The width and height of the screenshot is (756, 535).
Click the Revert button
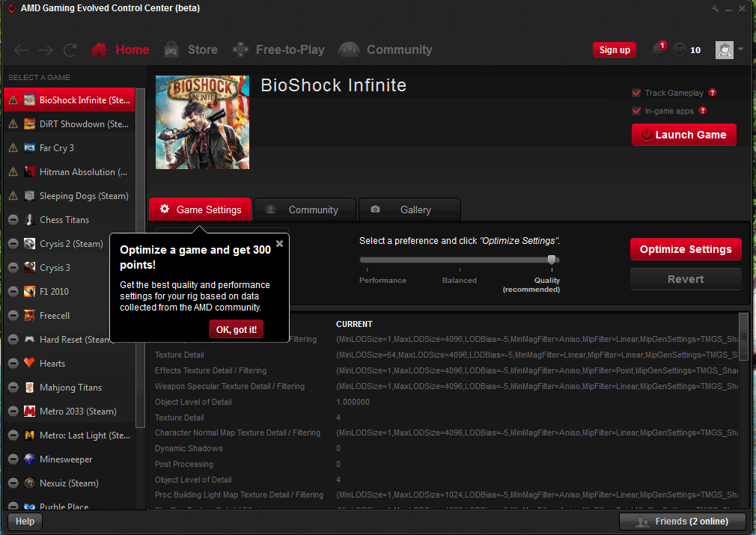[x=686, y=279]
